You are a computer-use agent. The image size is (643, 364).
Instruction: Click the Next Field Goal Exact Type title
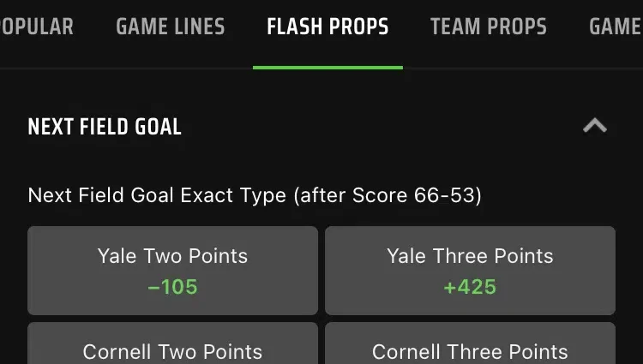tap(157, 195)
